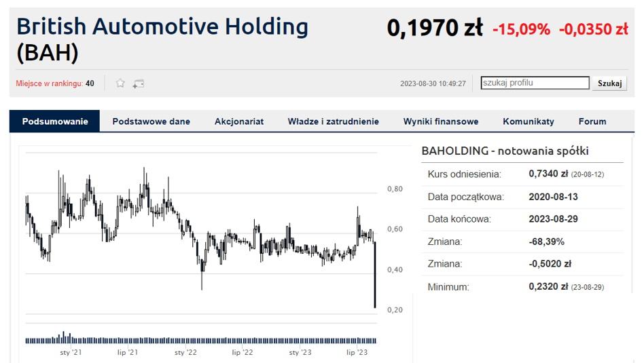Click the lip '21 axis label
644x363 pixels.
pos(128,352)
